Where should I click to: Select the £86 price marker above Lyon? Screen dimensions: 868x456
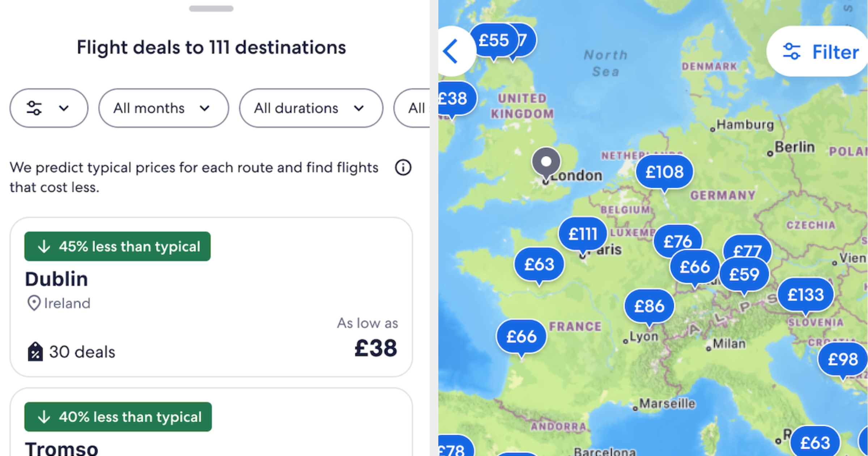pos(649,306)
